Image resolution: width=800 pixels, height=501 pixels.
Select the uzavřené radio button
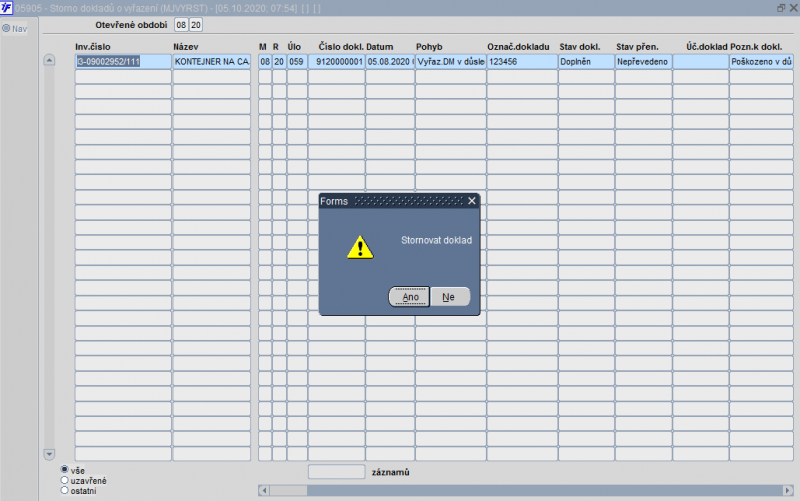(x=64, y=480)
